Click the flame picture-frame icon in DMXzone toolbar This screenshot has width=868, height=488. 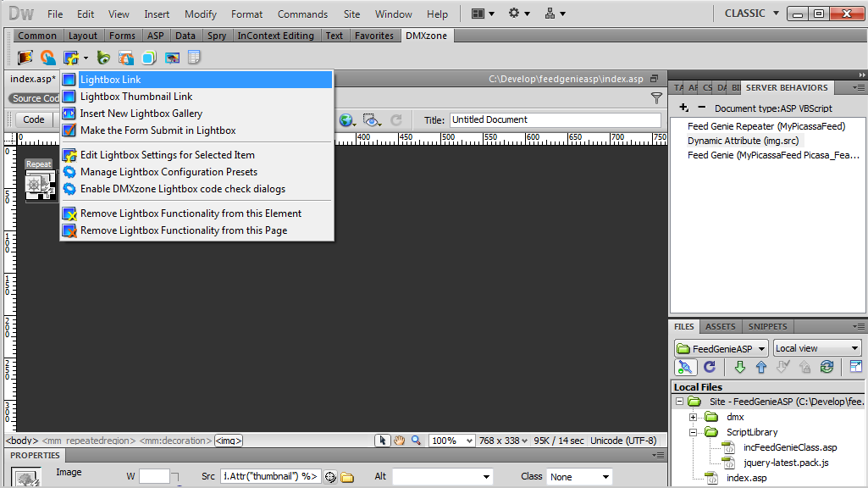[25, 58]
